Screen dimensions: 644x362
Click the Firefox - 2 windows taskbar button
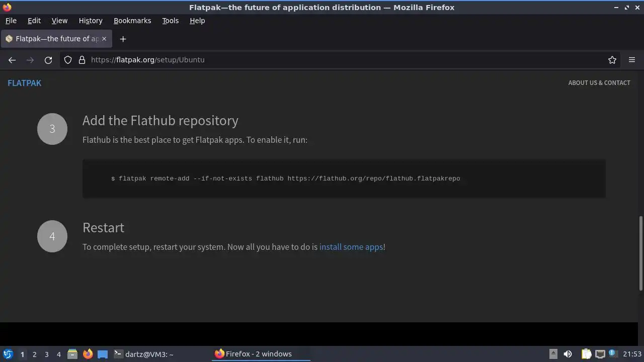(261, 354)
